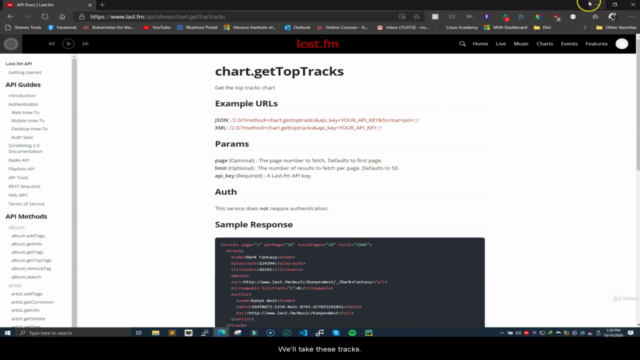Open a new browser tab
Screen dimensions: 640x360
pos(102,5)
